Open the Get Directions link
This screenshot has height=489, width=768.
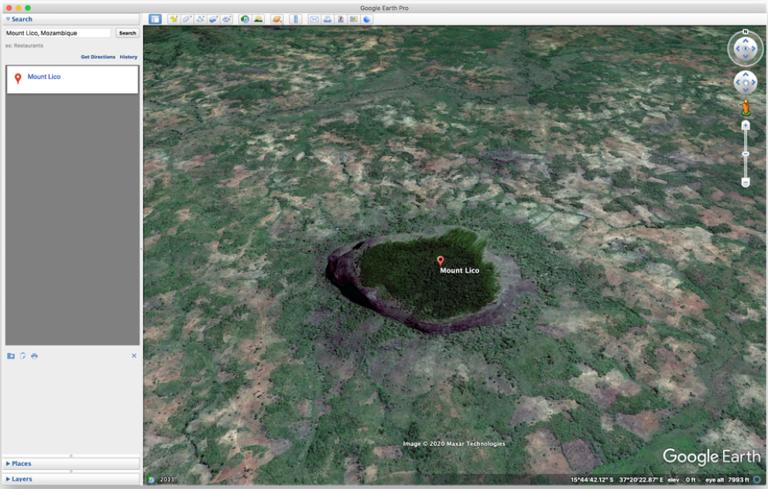click(x=98, y=57)
